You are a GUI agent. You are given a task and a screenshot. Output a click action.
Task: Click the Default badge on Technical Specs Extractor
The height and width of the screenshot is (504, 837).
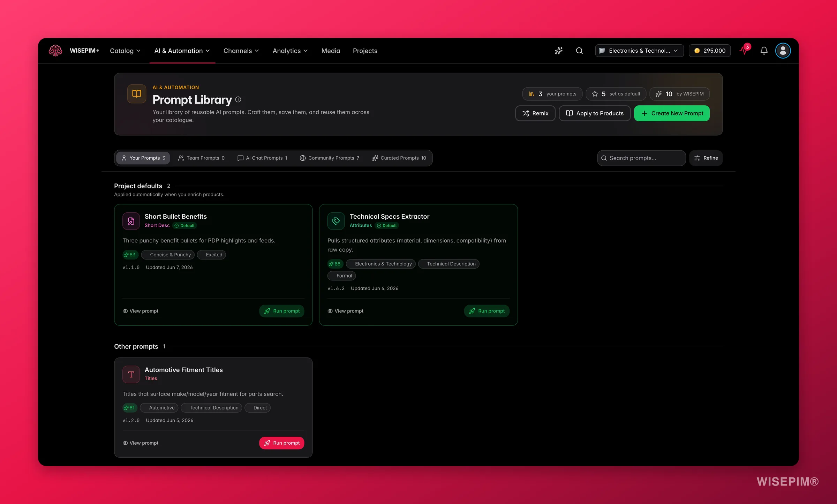387,226
